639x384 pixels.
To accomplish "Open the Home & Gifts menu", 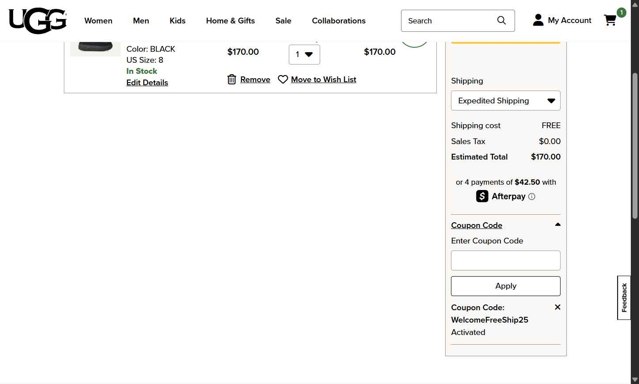I will tap(230, 21).
